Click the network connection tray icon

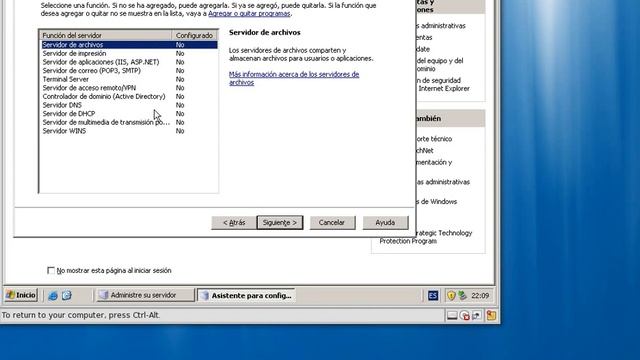pos(462,295)
